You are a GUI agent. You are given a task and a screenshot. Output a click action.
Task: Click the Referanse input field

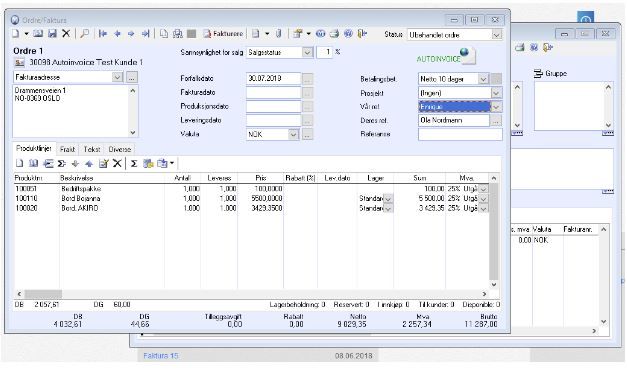(460, 134)
